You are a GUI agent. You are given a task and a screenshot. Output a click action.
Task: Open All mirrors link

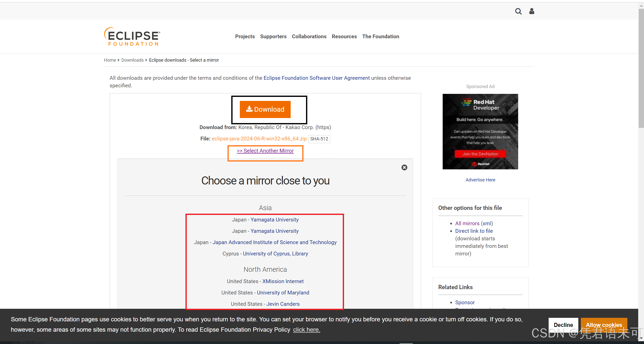coord(467,223)
